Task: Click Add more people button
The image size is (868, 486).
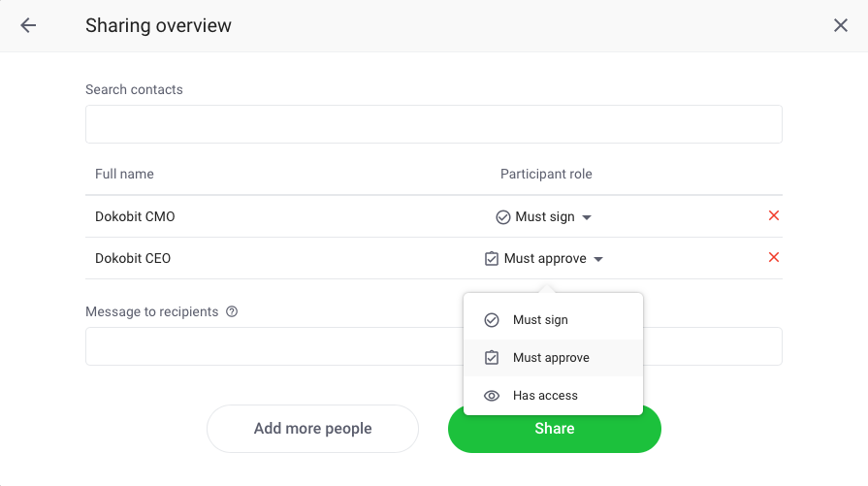Action: 312,429
